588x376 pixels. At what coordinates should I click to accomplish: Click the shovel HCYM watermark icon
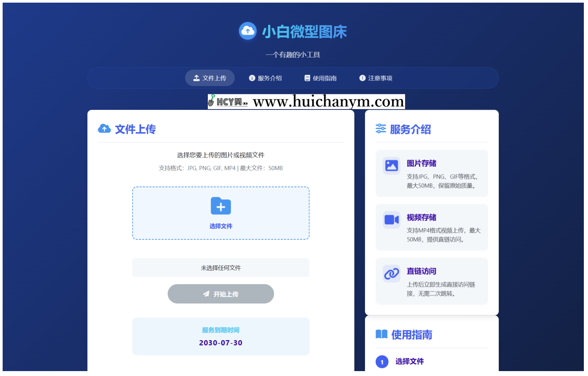click(212, 101)
